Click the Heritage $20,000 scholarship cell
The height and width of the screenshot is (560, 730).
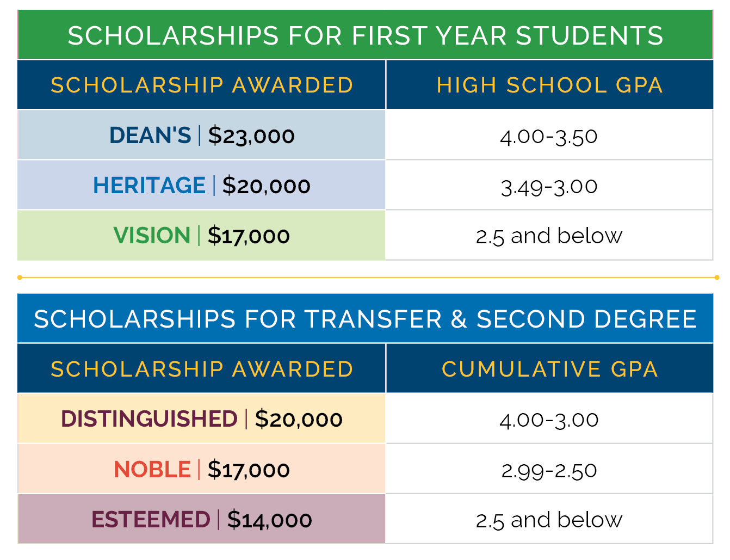202,186
